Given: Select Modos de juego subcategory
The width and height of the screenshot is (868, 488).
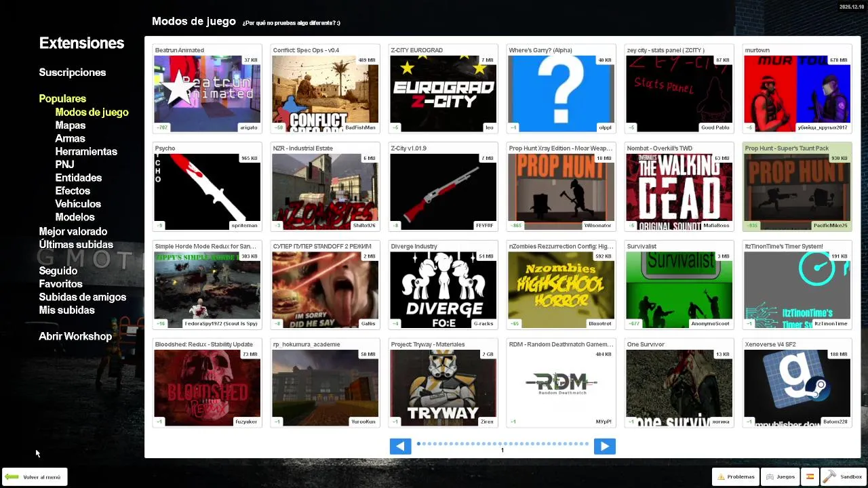Looking at the screenshot, I should [x=92, y=113].
